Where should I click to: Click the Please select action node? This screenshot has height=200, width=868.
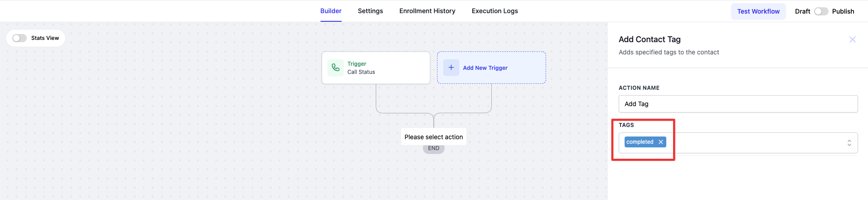click(x=434, y=137)
